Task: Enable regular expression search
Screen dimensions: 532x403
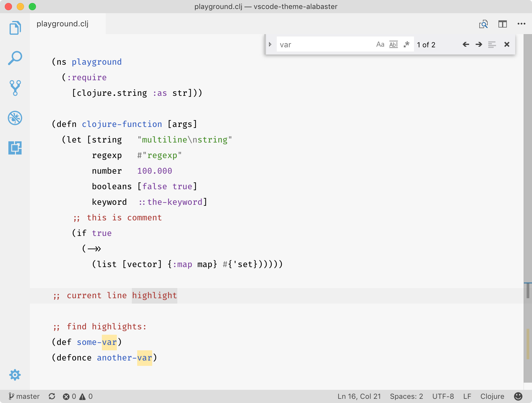Action: click(x=406, y=44)
